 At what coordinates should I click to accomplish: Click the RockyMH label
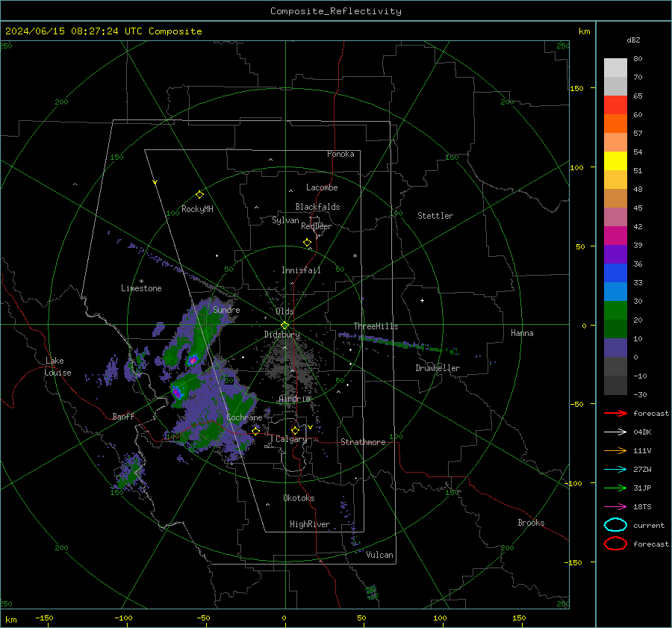[x=197, y=209]
